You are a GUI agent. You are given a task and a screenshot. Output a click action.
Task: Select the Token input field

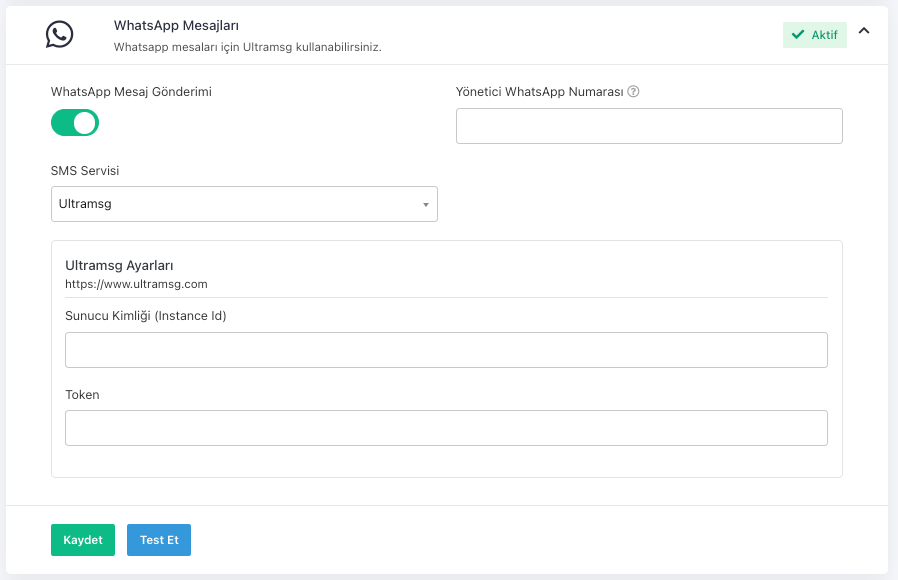[446, 428]
